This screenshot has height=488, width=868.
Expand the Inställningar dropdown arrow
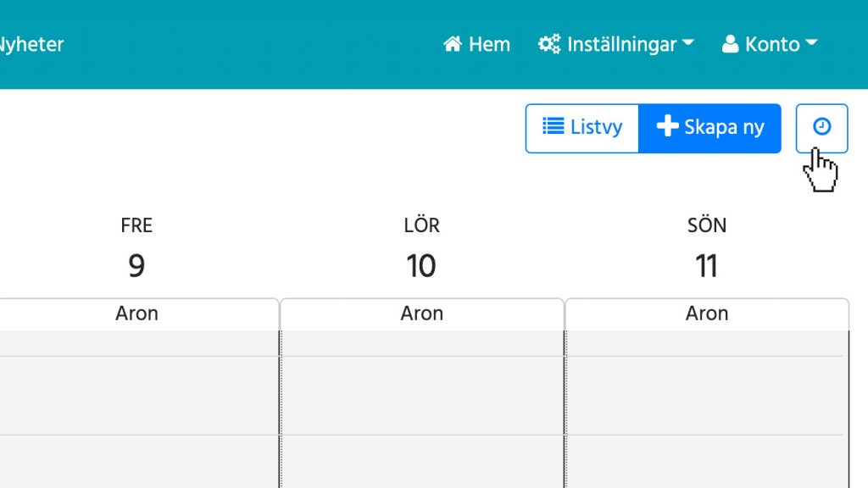pyautogui.click(x=688, y=42)
